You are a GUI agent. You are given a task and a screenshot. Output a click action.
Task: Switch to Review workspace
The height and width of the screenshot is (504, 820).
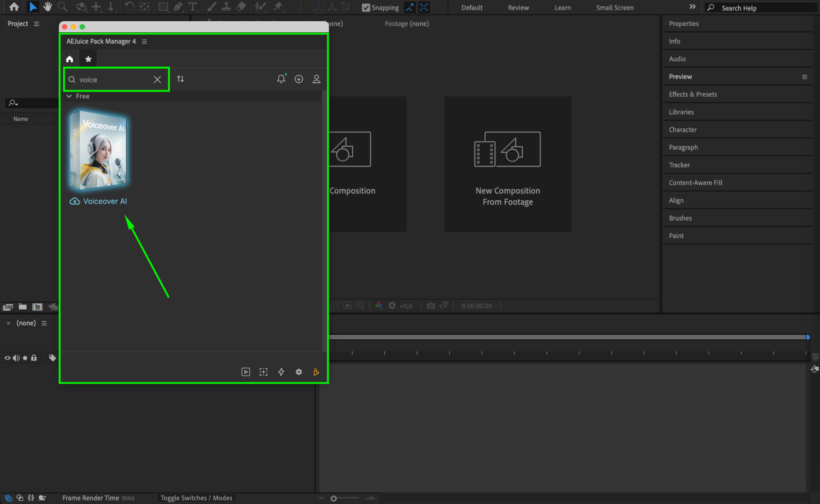(x=518, y=7)
